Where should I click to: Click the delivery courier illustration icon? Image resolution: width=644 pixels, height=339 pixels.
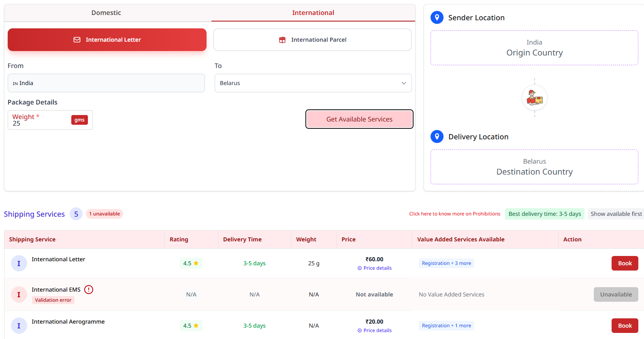click(535, 98)
